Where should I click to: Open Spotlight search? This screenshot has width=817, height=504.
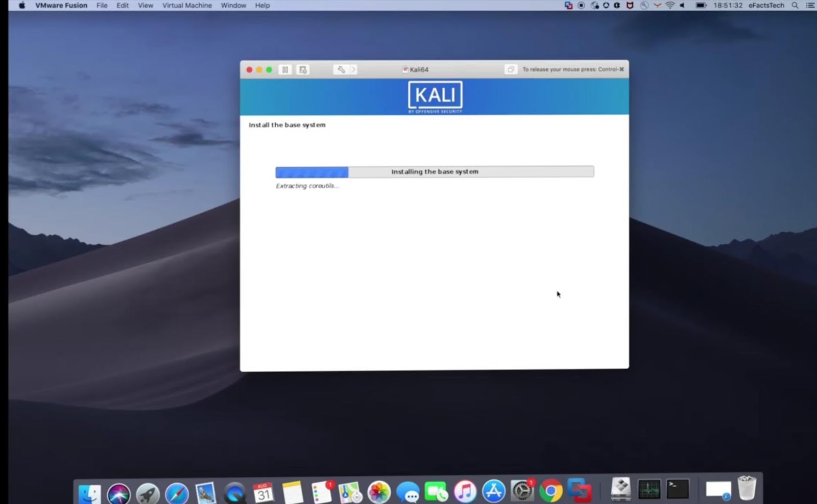(x=795, y=5)
